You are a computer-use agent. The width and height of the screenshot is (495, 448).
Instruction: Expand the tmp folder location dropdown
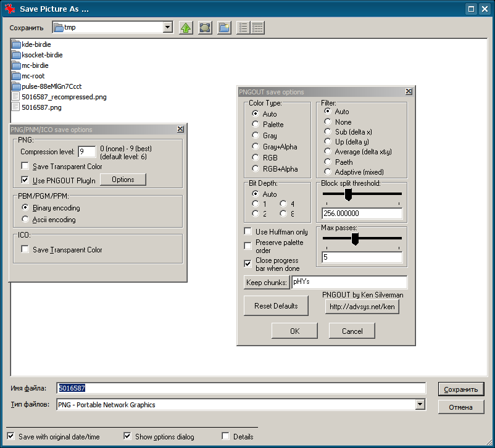tap(167, 28)
